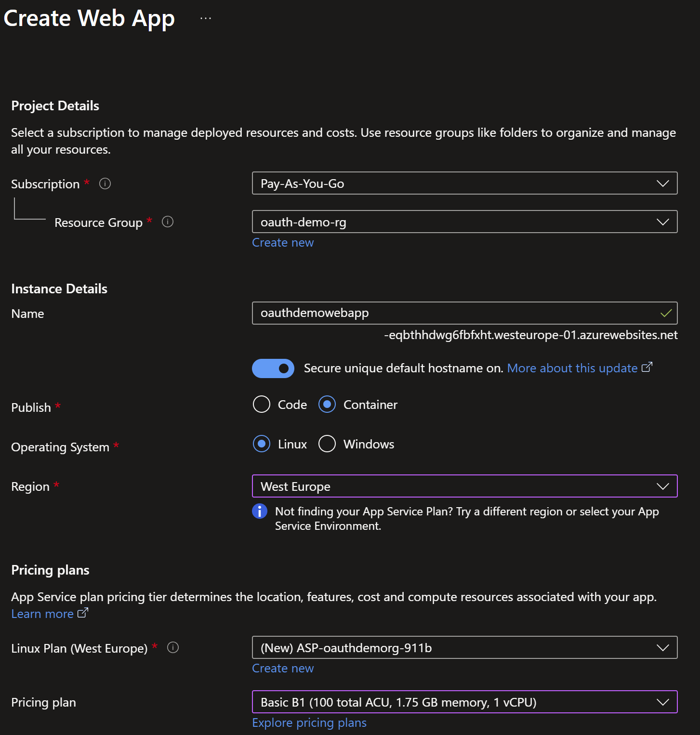Select the Container publish radio button
Image resolution: width=700 pixels, height=735 pixels.
click(x=327, y=404)
